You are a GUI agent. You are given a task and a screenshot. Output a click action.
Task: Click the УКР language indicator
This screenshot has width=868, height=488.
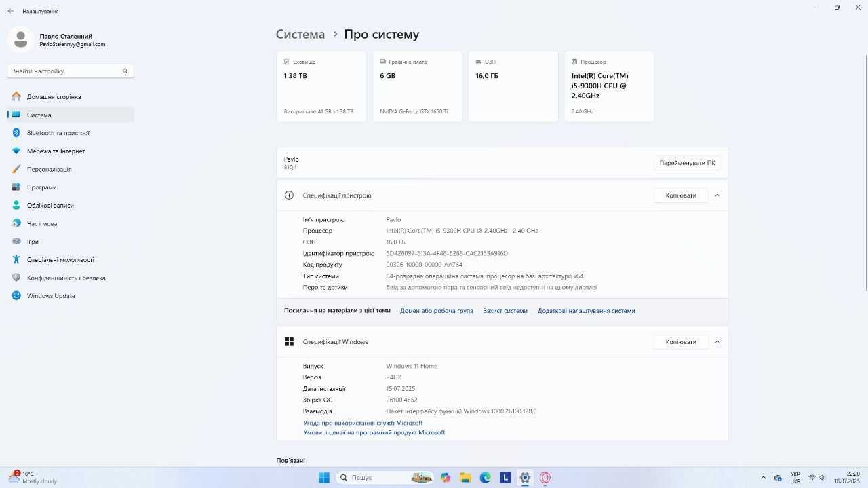(x=795, y=478)
